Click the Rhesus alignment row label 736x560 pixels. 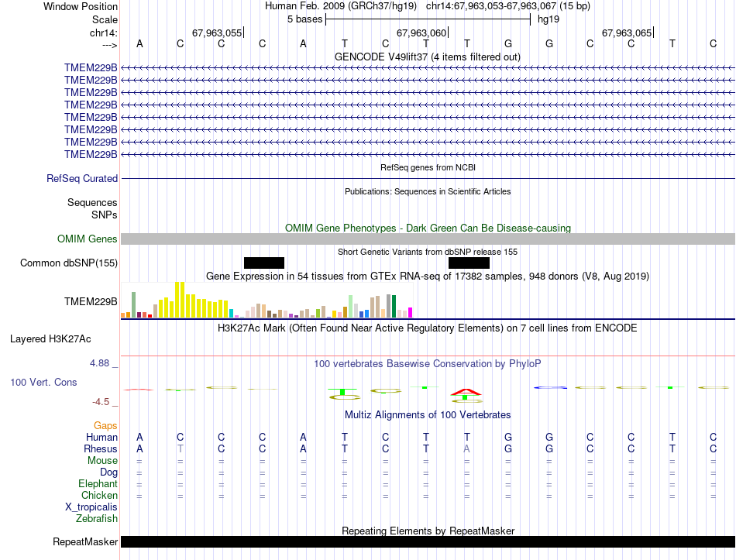101,449
